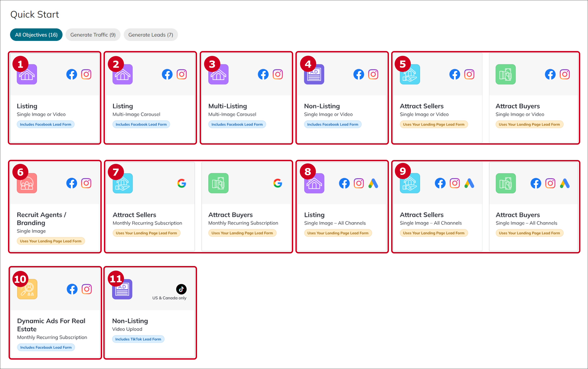This screenshot has width=588, height=369.
Task: Click Facebook icon on Multi-Listing card
Action: pyautogui.click(x=263, y=74)
